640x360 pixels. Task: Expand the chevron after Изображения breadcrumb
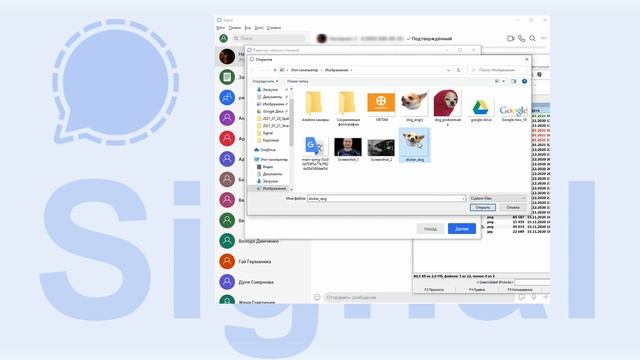tap(351, 70)
